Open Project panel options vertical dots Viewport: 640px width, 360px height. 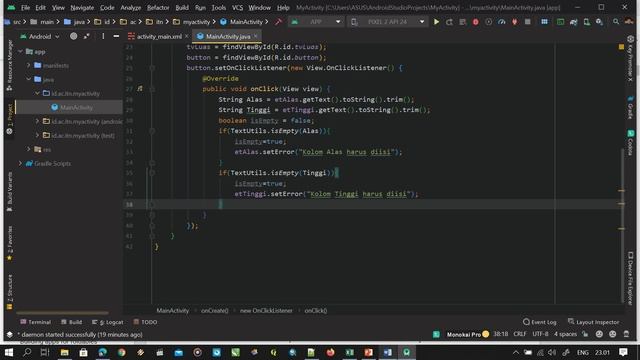[x=103, y=36]
